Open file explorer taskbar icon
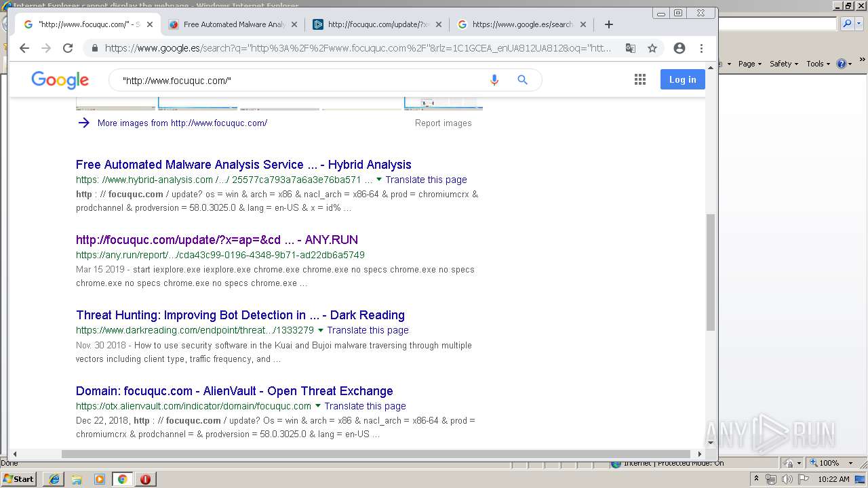 (x=77, y=479)
